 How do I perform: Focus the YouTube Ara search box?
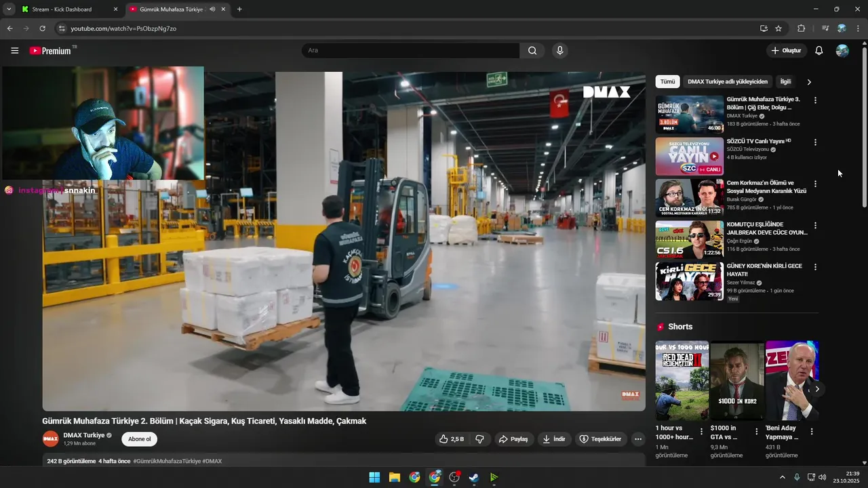(x=410, y=50)
